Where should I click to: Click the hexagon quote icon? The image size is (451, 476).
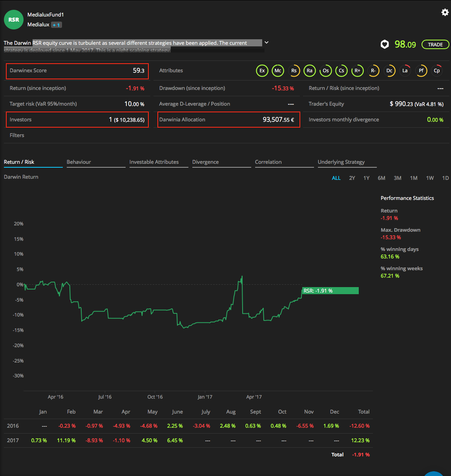point(385,44)
